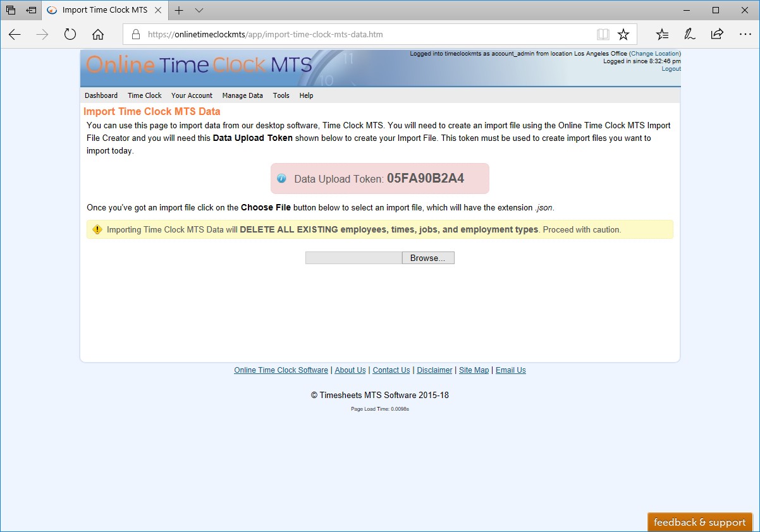Go forward to the next page
Viewport: 760px width, 532px height.
[42, 34]
